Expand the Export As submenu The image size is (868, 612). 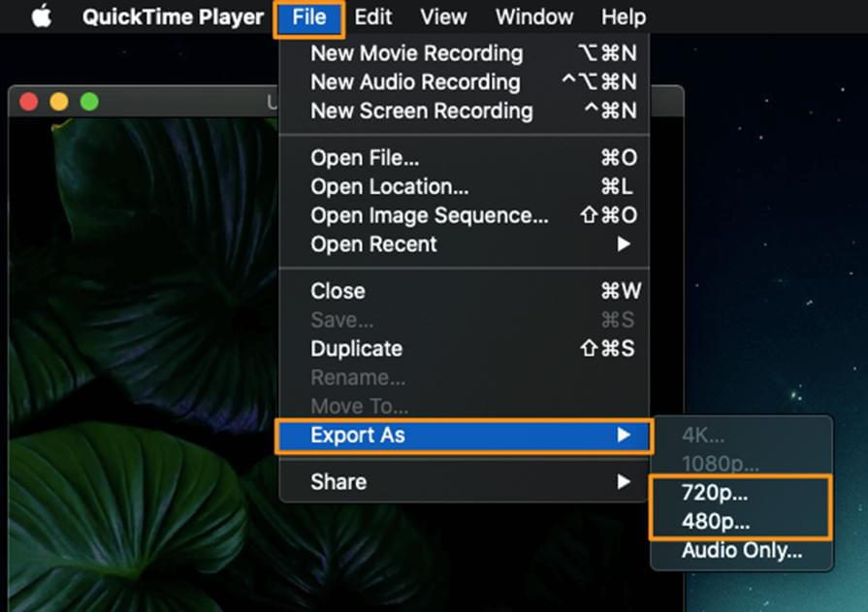coord(464,435)
